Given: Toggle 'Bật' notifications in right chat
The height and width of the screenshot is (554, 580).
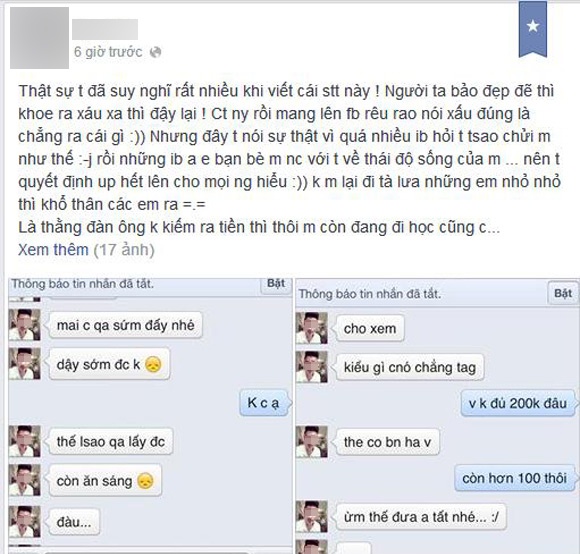Looking at the screenshot, I should 563,294.
